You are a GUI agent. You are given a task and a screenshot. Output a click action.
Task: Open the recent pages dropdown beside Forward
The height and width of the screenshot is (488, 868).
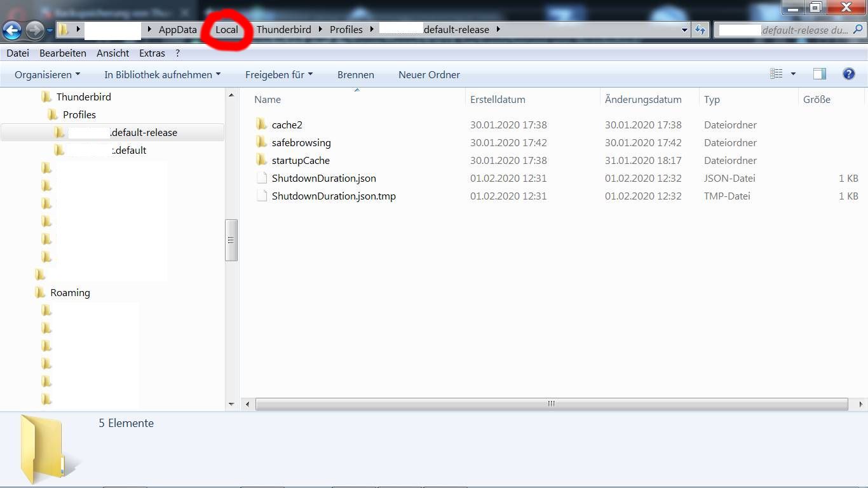(50, 30)
